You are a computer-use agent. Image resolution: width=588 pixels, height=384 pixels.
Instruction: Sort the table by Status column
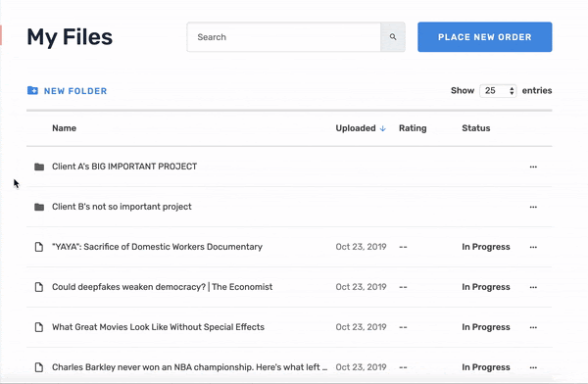(x=476, y=128)
